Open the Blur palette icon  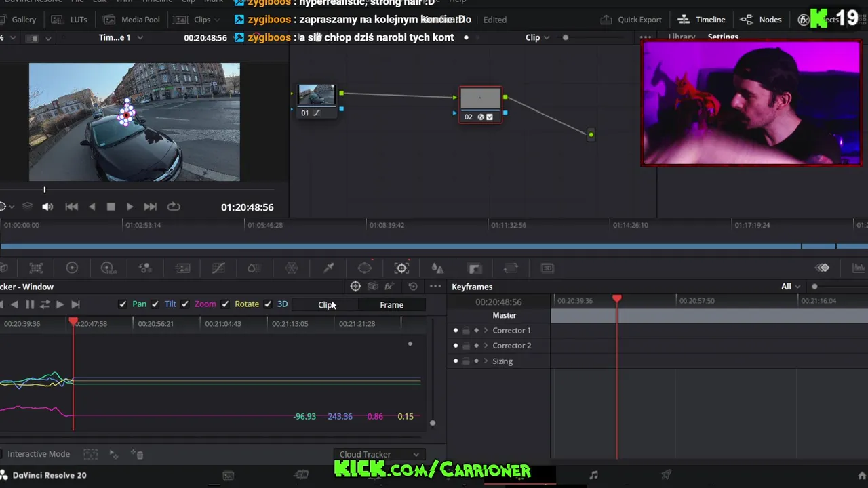pos(438,268)
